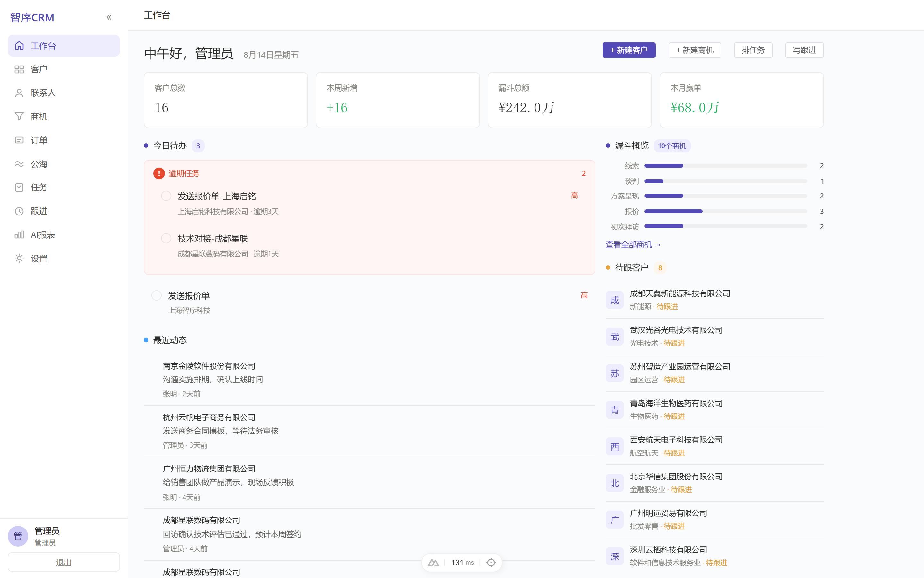Open the 查看全部商机 link
The height and width of the screenshot is (578, 924).
(x=633, y=245)
